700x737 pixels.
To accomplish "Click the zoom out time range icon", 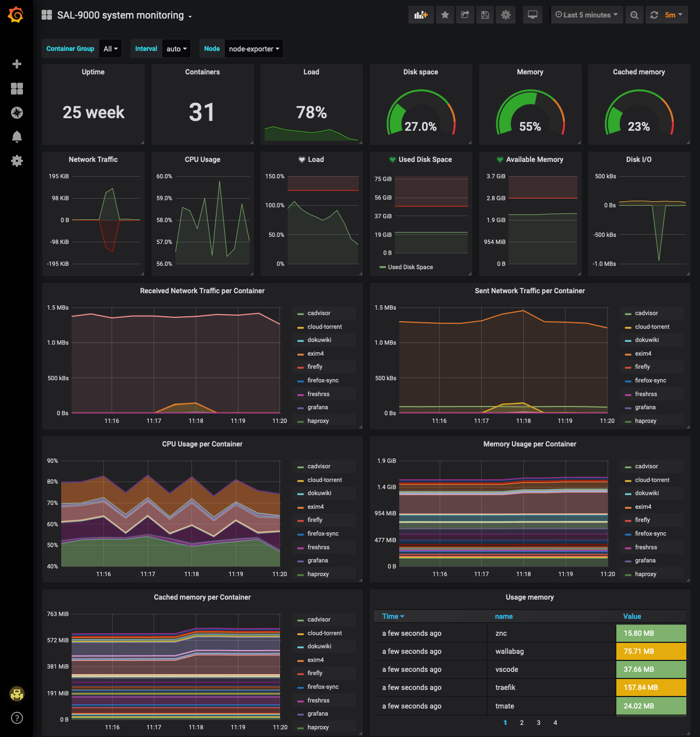I will click(x=634, y=15).
